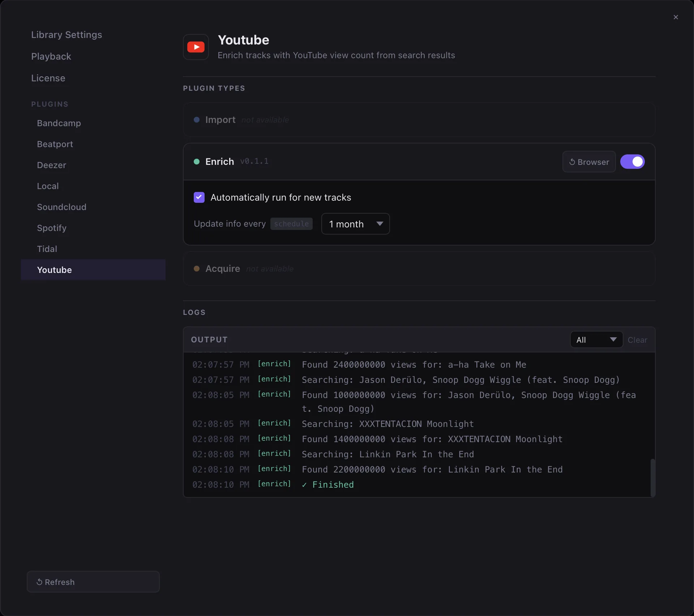
Task: Open Library Settings section
Action: pyautogui.click(x=67, y=35)
